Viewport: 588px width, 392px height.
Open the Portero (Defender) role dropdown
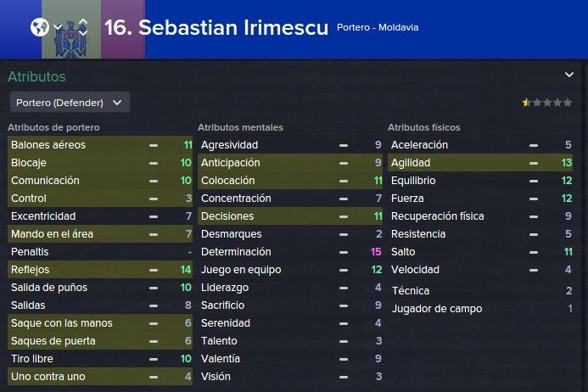(70, 103)
